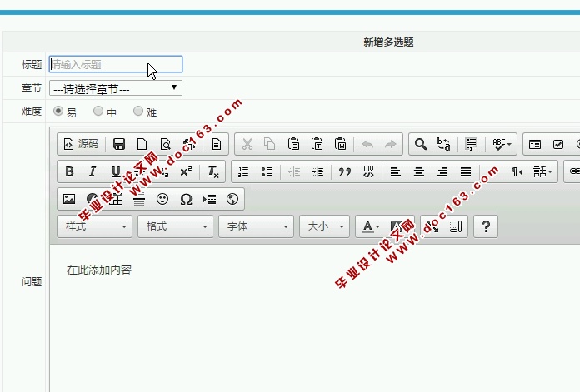Open the Templates icon
Viewport: 580px width, 392px height.
tap(216, 144)
